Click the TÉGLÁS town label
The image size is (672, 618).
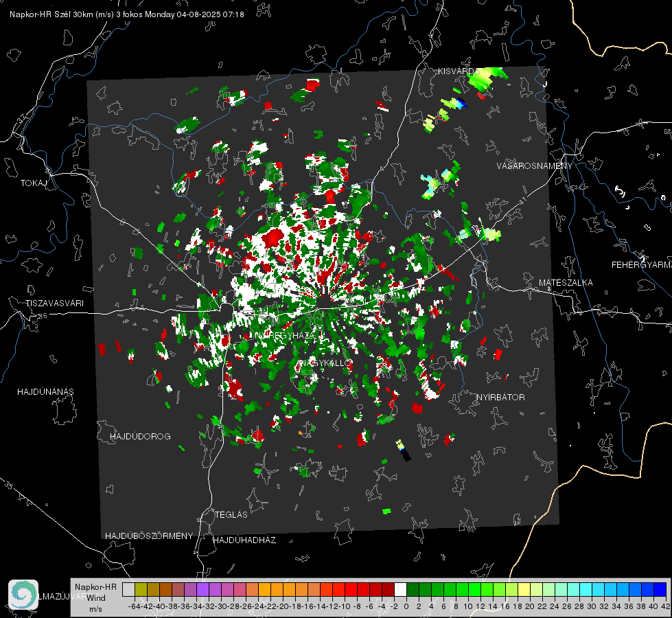point(231,515)
